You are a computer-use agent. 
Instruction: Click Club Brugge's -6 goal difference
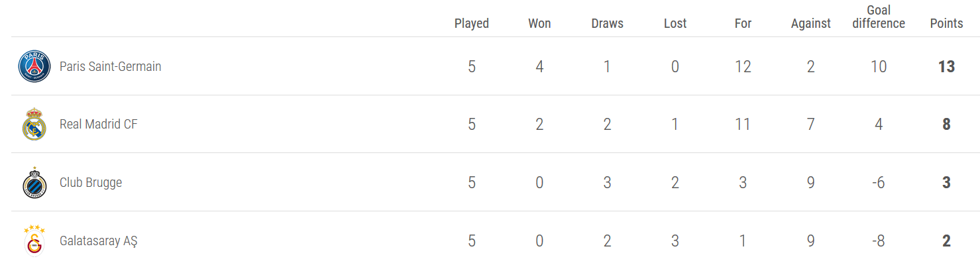[x=878, y=182]
